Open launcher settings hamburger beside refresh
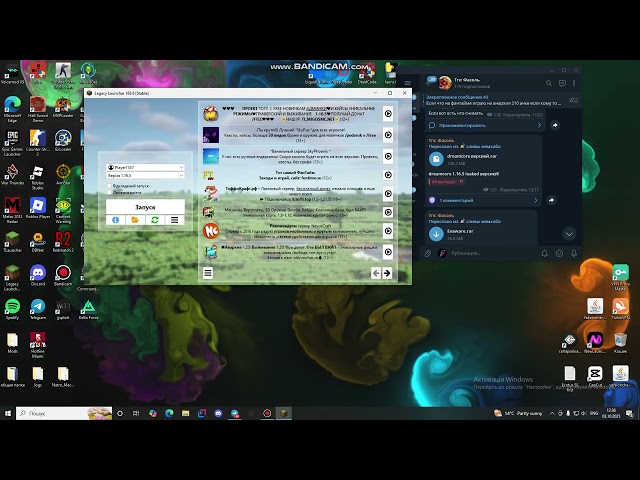 pyautogui.click(x=174, y=220)
